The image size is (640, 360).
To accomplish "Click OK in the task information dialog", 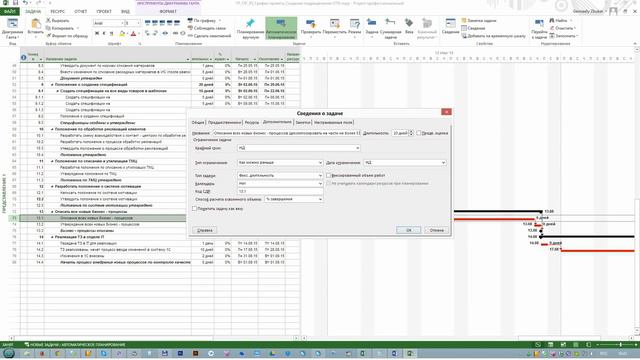I will tap(409, 230).
